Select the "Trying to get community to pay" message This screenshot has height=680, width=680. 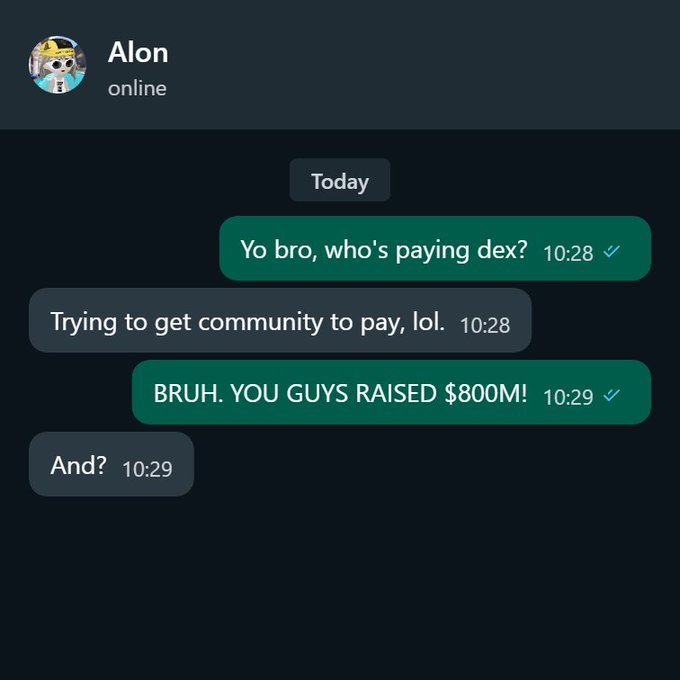pyautogui.click(x=280, y=320)
